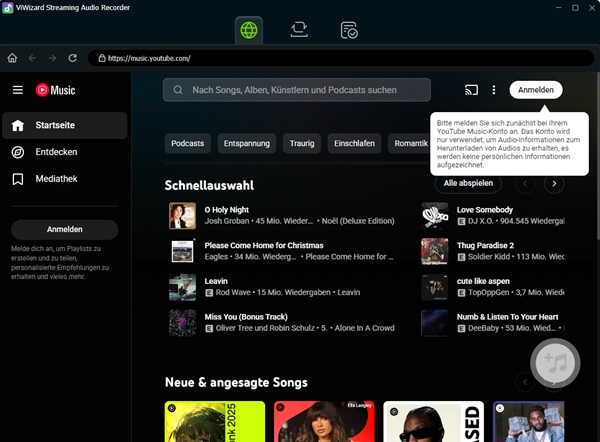The image size is (600, 442).
Task: Play Numb & Listen To Your Heart thumbnail
Action: (x=434, y=323)
